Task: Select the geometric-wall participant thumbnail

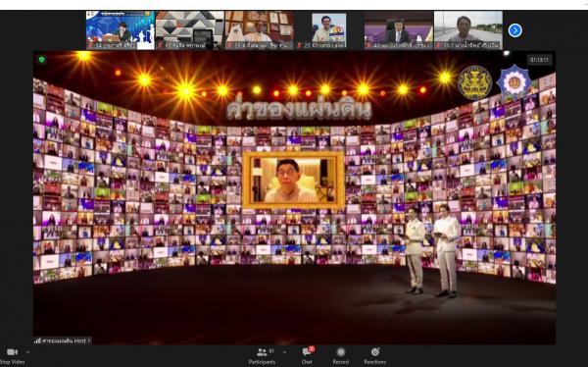Action: click(190, 30)
